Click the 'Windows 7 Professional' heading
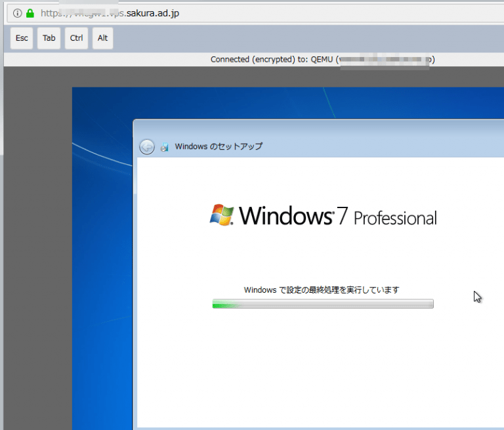 click(338, 215)
